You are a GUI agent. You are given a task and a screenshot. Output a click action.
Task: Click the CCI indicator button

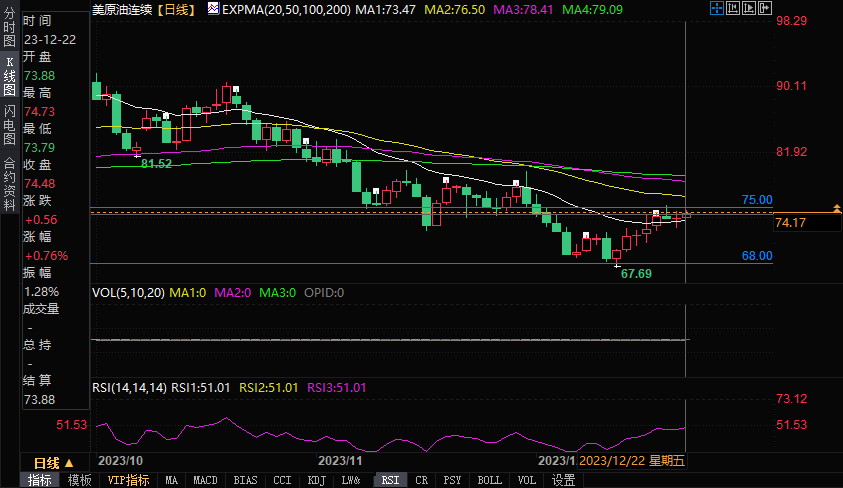coord(282,480)
